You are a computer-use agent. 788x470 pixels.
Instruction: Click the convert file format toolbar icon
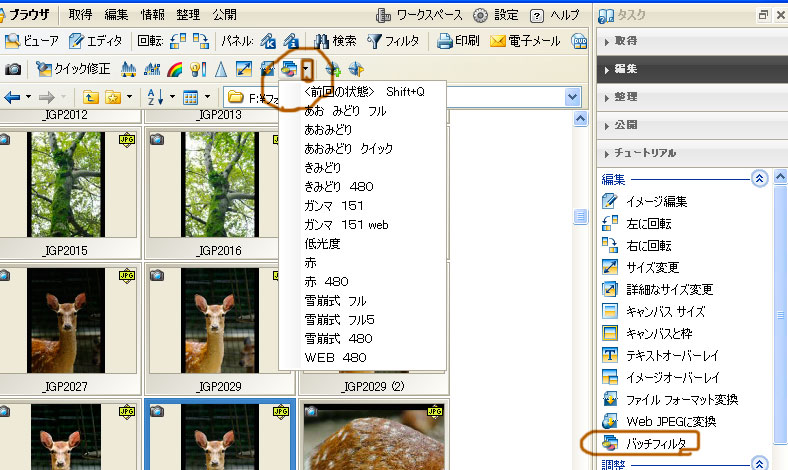267,69
